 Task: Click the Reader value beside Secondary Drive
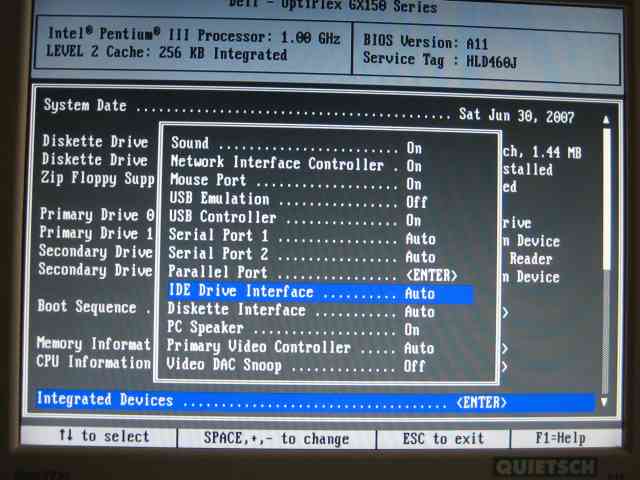pyautogui.click(x=531, y=258)
